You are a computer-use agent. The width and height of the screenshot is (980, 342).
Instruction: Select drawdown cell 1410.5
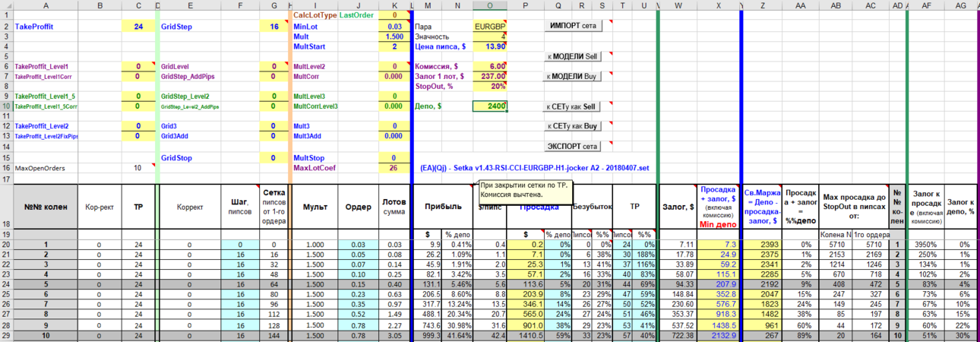click(527, 335)
